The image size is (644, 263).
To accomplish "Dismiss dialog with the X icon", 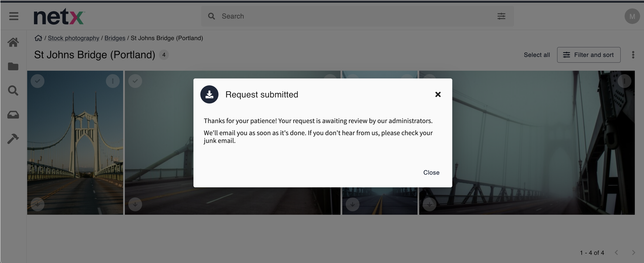I will coord(438,94).
